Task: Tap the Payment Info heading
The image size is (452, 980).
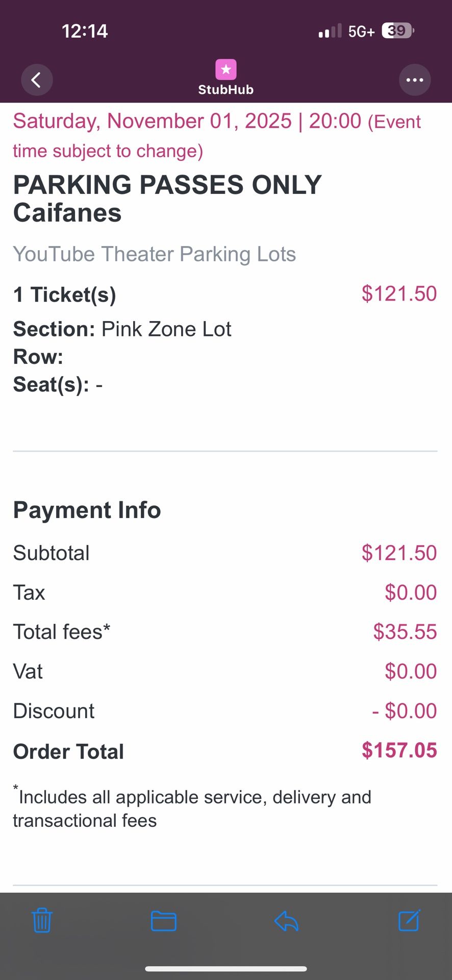Action: 87,510
